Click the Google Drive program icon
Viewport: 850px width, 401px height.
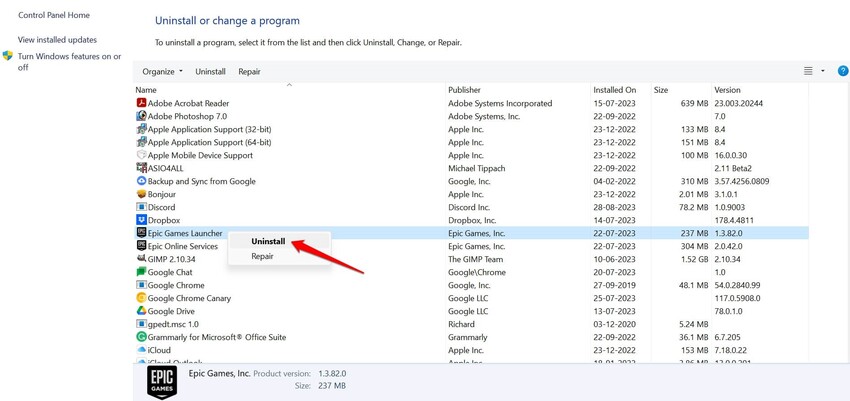tap(141, 311)
